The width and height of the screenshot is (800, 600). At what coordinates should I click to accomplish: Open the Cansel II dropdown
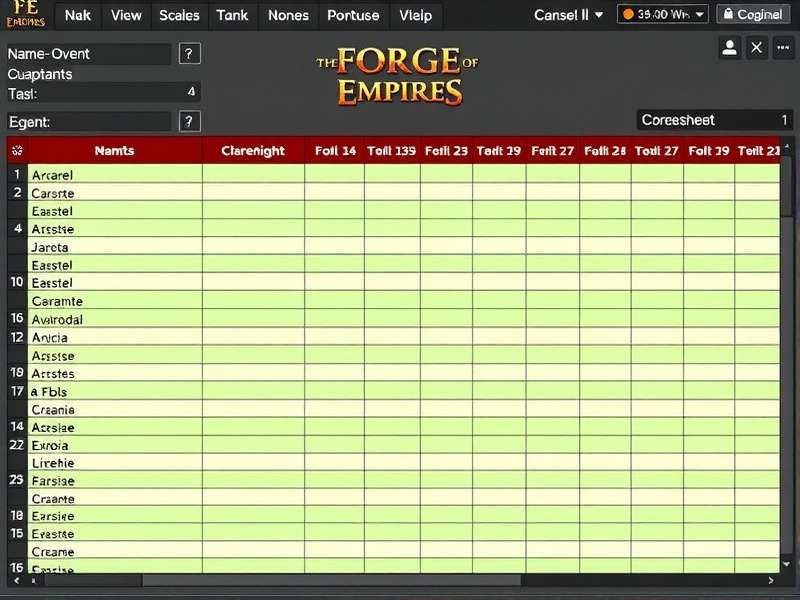(568, 15)
